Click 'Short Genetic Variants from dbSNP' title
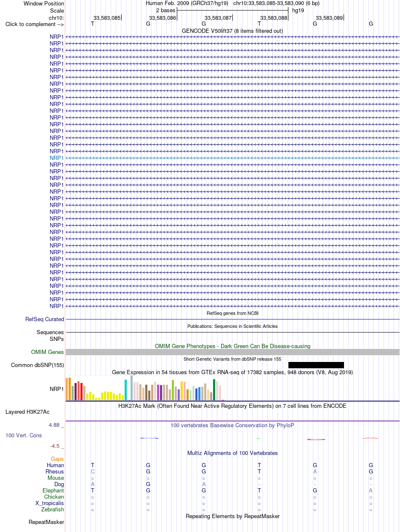 click(232, 359)
